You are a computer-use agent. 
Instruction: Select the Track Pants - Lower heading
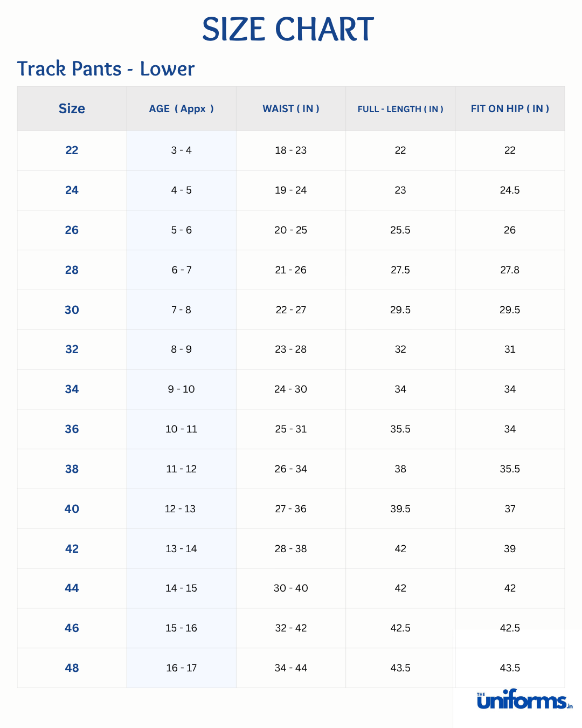[106, 69]
